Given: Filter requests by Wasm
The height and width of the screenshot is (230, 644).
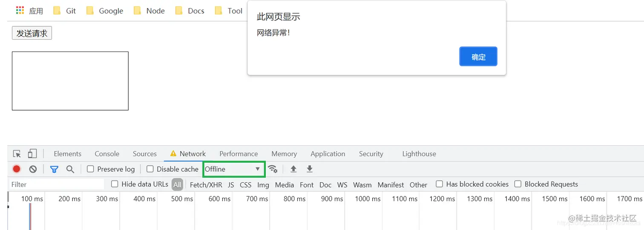Looking at the screenshot, I should click(362, 185).
